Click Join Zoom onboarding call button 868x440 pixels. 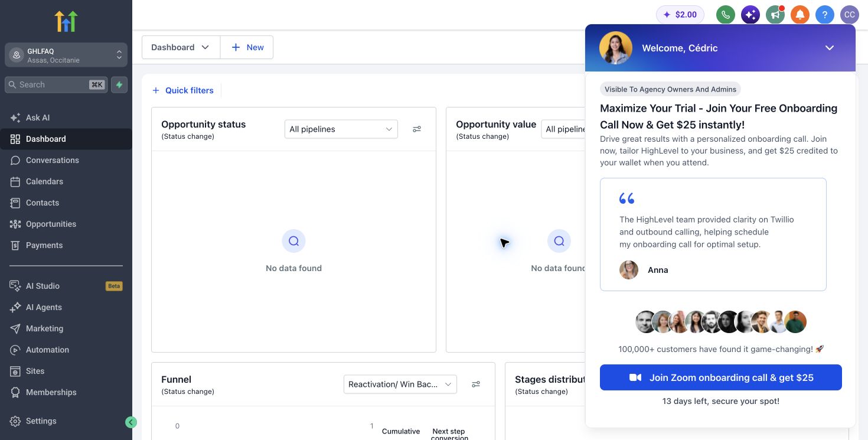click(720, 377)
